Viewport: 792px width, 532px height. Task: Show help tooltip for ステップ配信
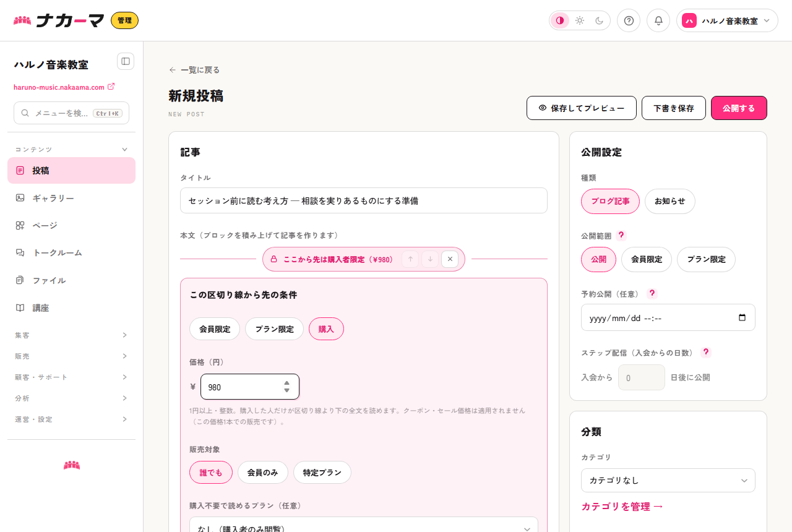(706, 352)
